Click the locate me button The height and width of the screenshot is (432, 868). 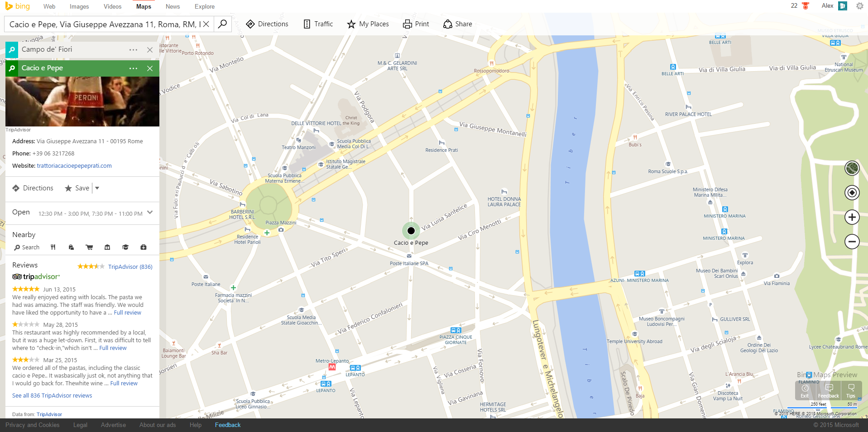point(852,193)
